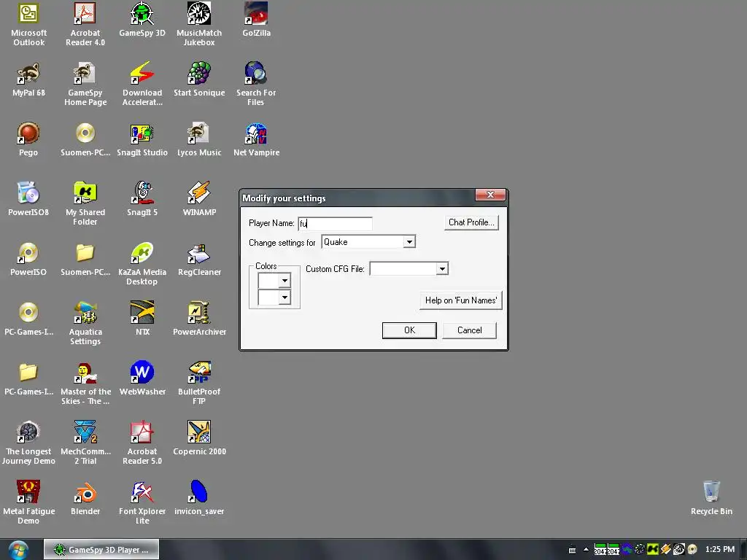Open the Windows Start button
Image resolution: width=747 pixels, height=560 pixels.
[18, 550]
